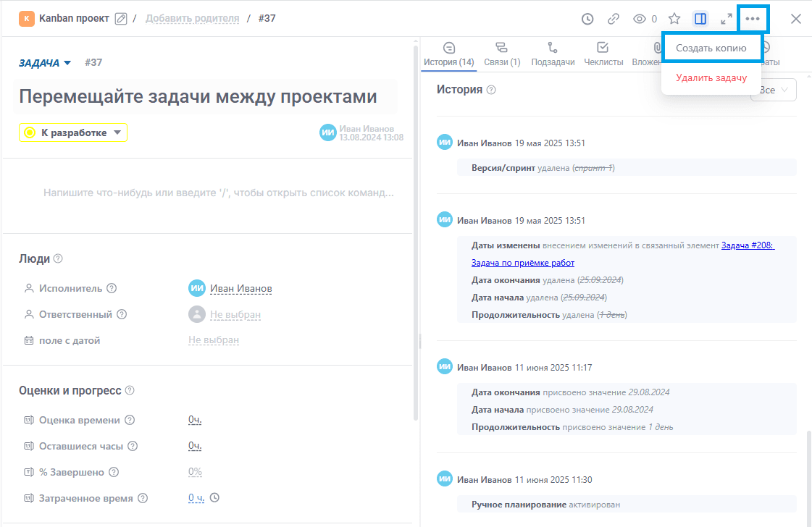
Task: Click Добавить родителя breadcrumb link
Action: click(192, 19)
